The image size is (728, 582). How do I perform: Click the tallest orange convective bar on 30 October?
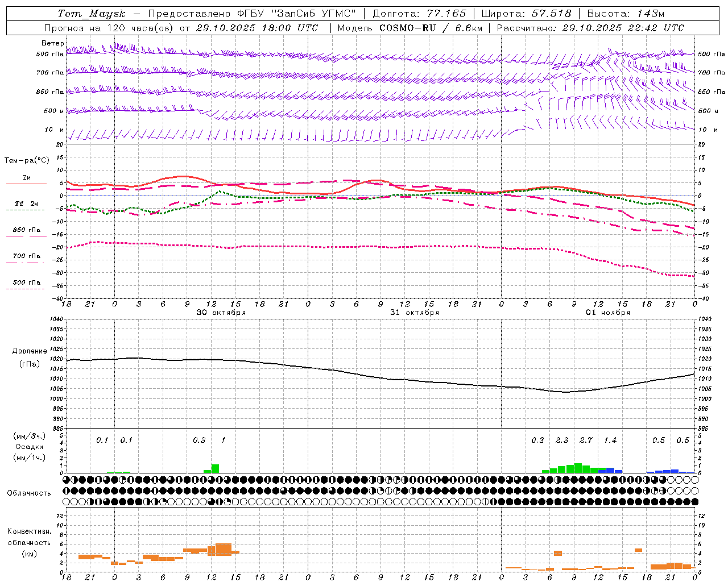(224, 550)
